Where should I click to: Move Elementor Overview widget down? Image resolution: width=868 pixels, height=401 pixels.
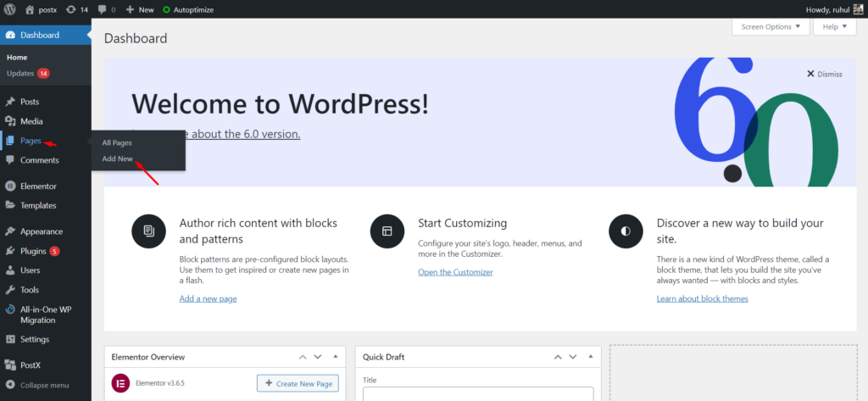pyautogui.click(x=318, y=357)
